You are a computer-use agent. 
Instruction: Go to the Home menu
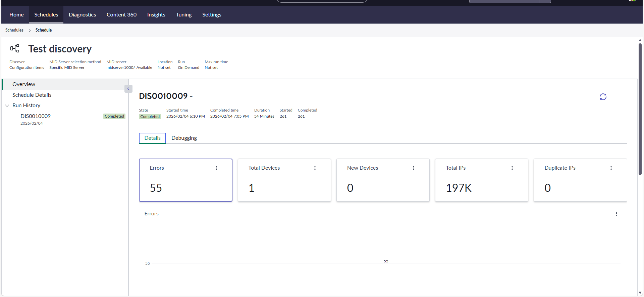(x=16, y=15)
